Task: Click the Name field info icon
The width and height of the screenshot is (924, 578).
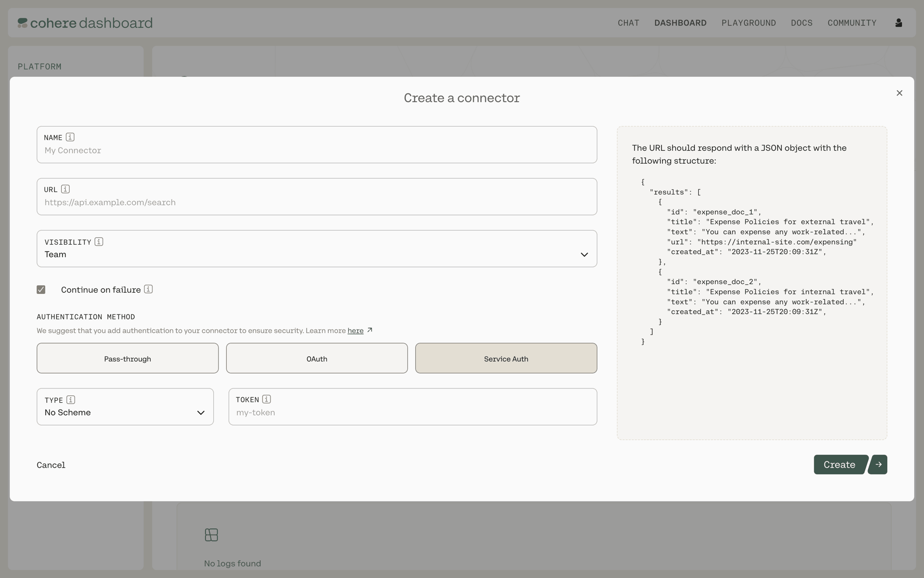Action: coord(70,137)
